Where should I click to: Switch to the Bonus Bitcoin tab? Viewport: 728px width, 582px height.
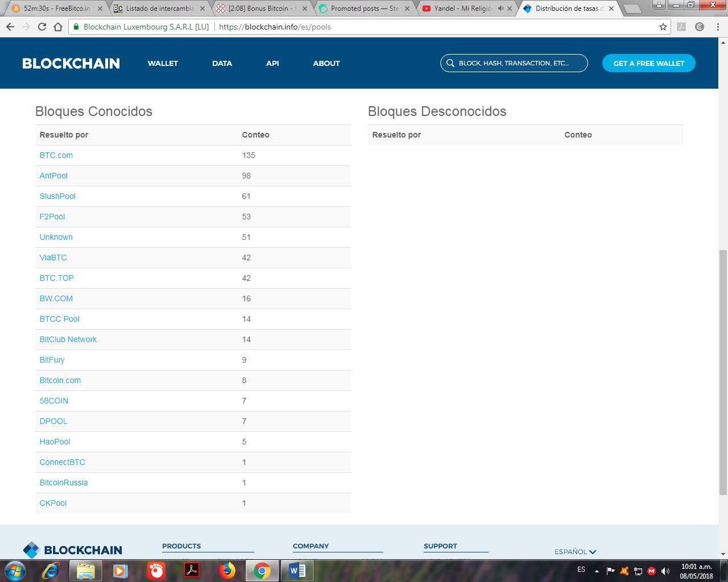coord(262,9)
